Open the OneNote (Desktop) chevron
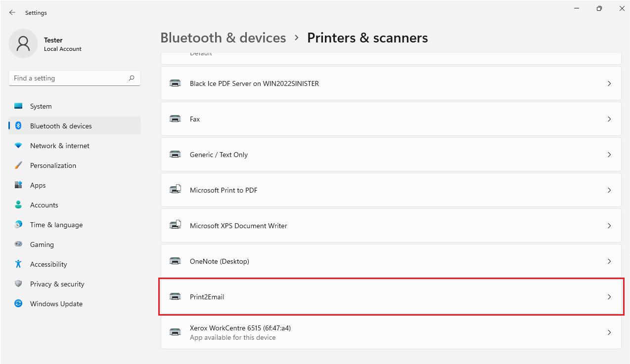630x364 pixels. pos(609,261)
